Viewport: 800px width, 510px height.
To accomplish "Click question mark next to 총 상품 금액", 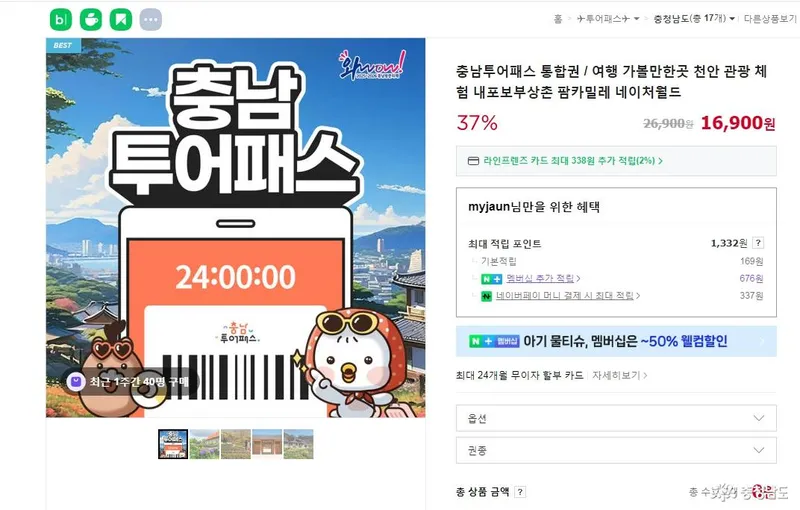I will pyautogui.click(x=520, y=492).
